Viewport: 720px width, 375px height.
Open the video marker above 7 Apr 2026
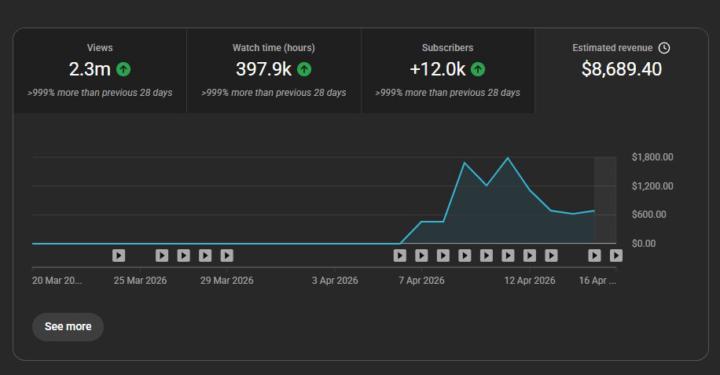[x=422, y=255]
